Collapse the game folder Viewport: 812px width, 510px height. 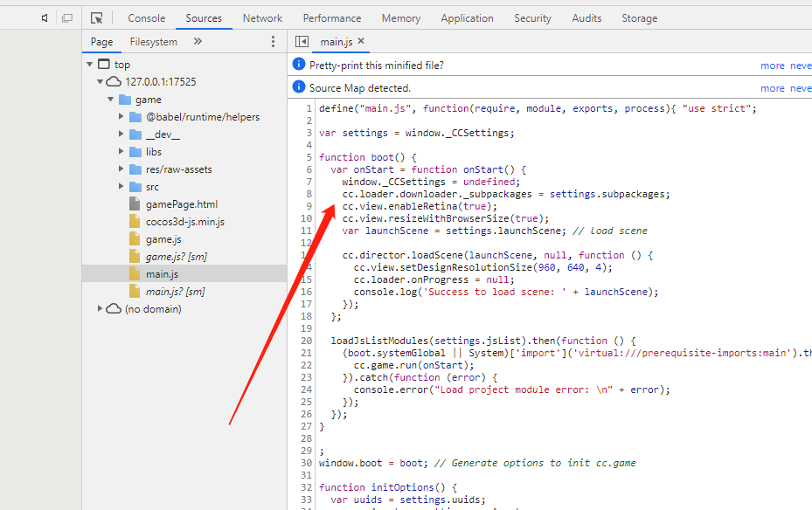(111, 100)
